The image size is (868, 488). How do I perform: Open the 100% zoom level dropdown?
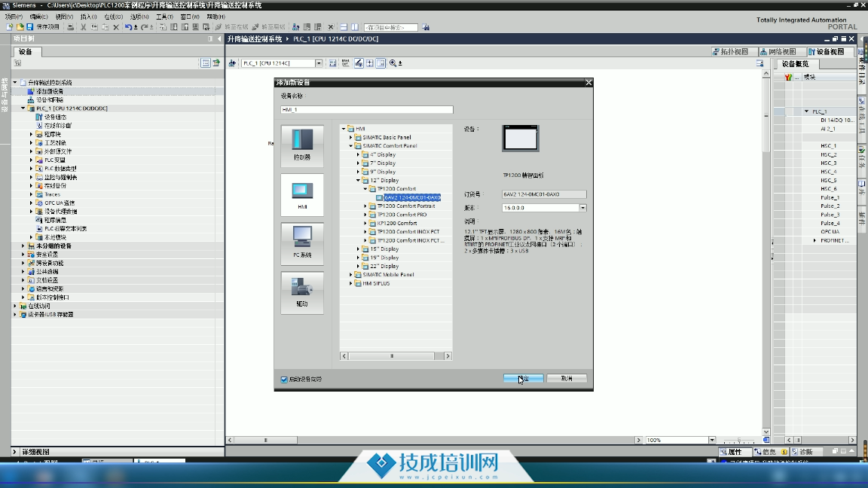pyautogui.click(x=712, y=440)
